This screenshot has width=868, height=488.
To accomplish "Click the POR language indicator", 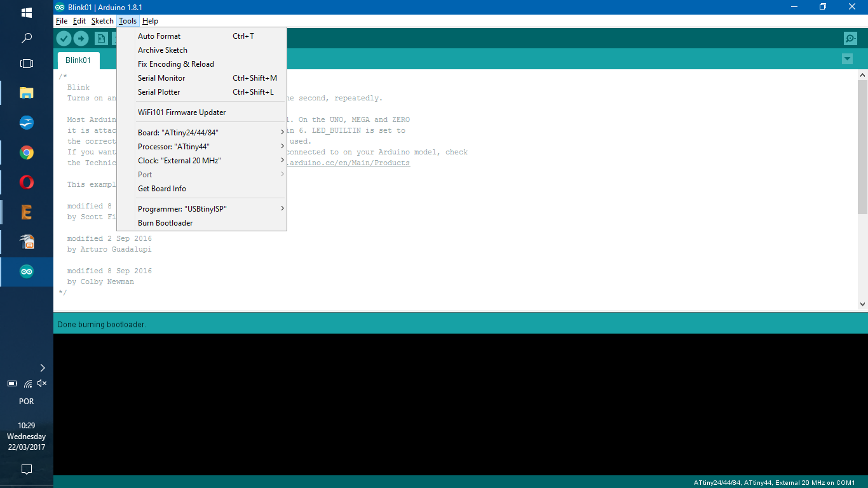I will 27,402.
